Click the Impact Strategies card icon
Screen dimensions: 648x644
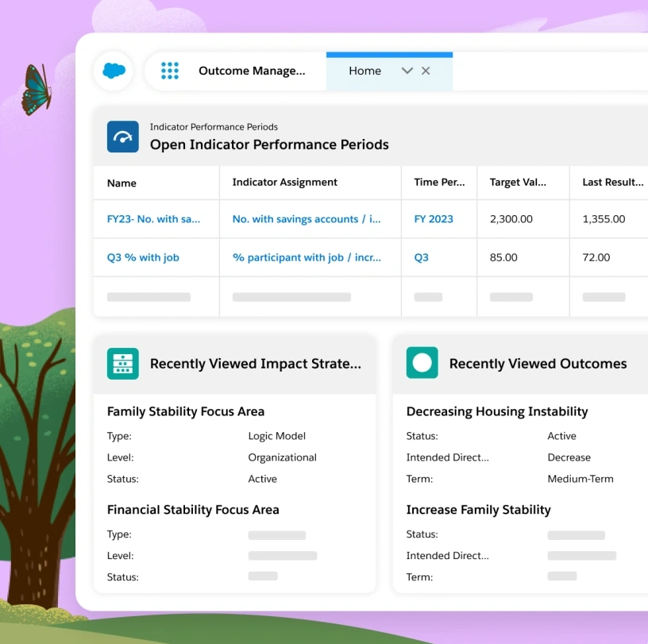point(123,364)
